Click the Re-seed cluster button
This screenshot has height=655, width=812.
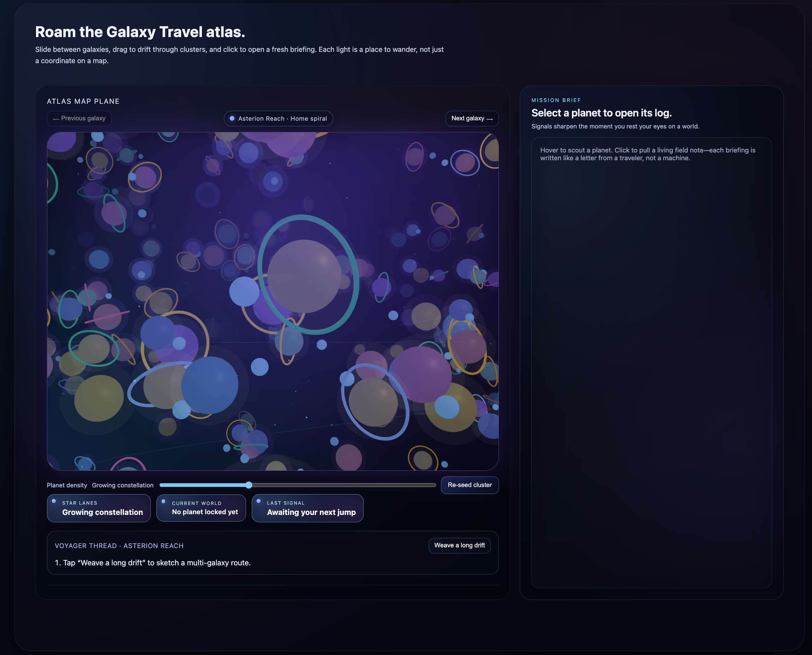[x=469, y=485]
